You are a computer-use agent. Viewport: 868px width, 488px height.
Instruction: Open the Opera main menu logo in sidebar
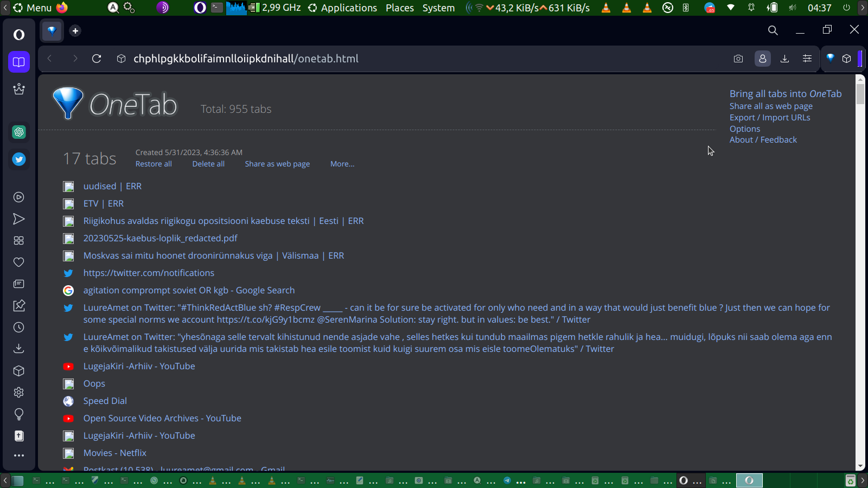pyautogui.click(x=19, y=35)
